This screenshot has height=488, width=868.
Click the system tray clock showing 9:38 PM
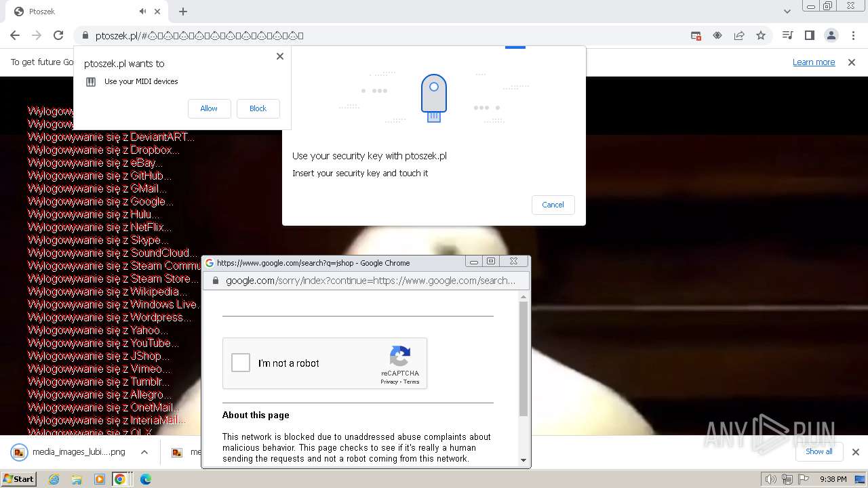(833, 479)
